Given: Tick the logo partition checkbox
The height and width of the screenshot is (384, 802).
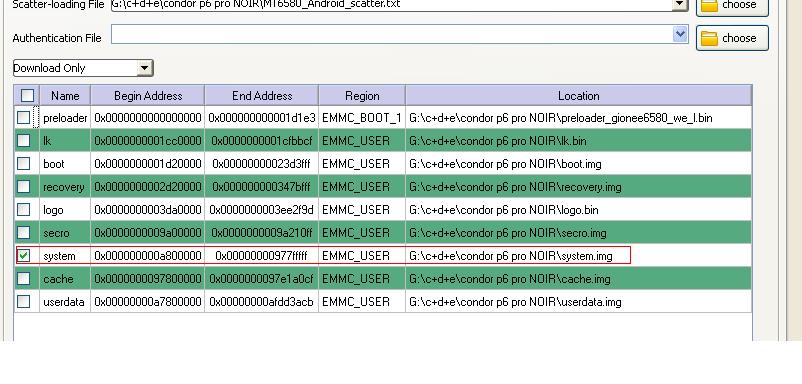Looking at the screenshot, I should (x=24, y=210).
